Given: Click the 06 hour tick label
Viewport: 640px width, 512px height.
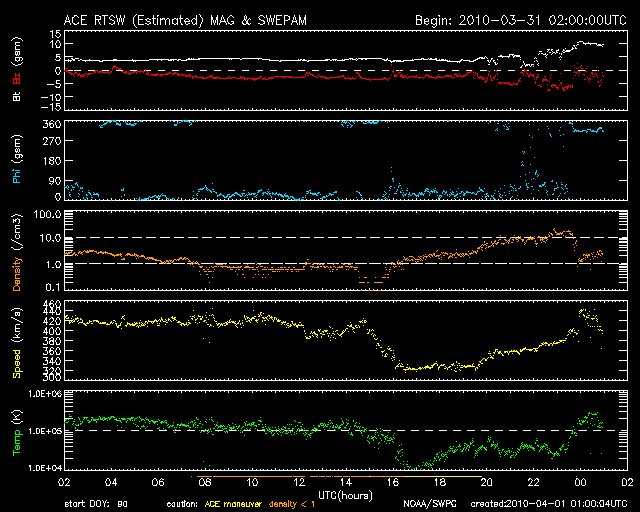Looking at the screenshot, I should coord(158,482).
